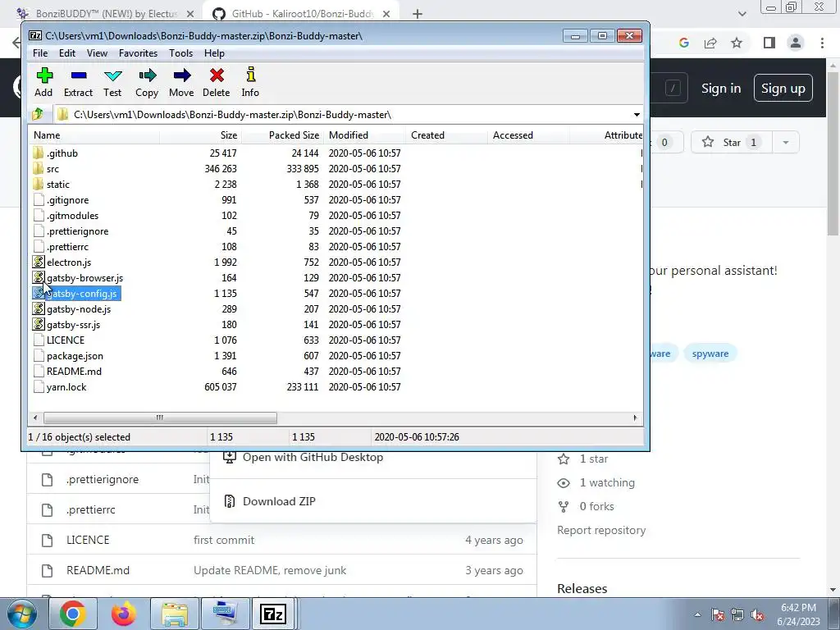
Task: Open the Chrome three-dot menu
Action: coord(822,43)
